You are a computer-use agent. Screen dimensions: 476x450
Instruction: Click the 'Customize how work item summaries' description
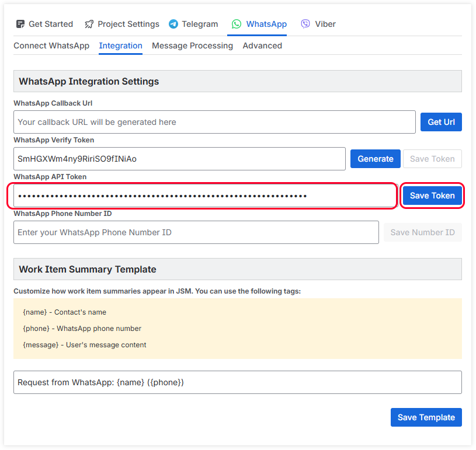coord(157,291)
